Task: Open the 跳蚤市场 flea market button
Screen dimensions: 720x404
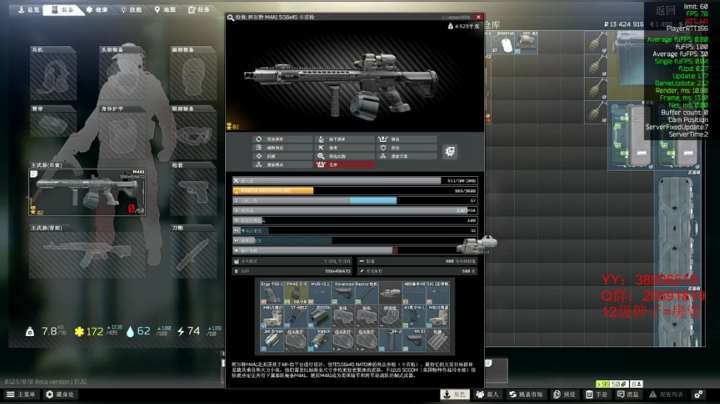Action: (x=526, y=394)
